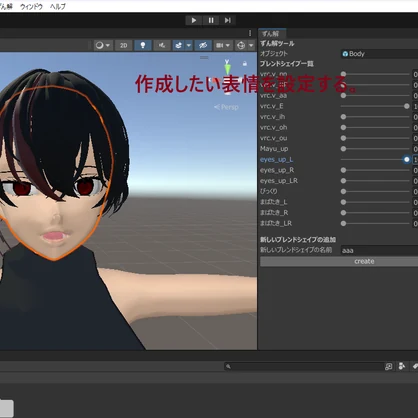Open the scene shading mode dropdown
The height and width of the screenshot is (418, 418).
click(103, 45)
